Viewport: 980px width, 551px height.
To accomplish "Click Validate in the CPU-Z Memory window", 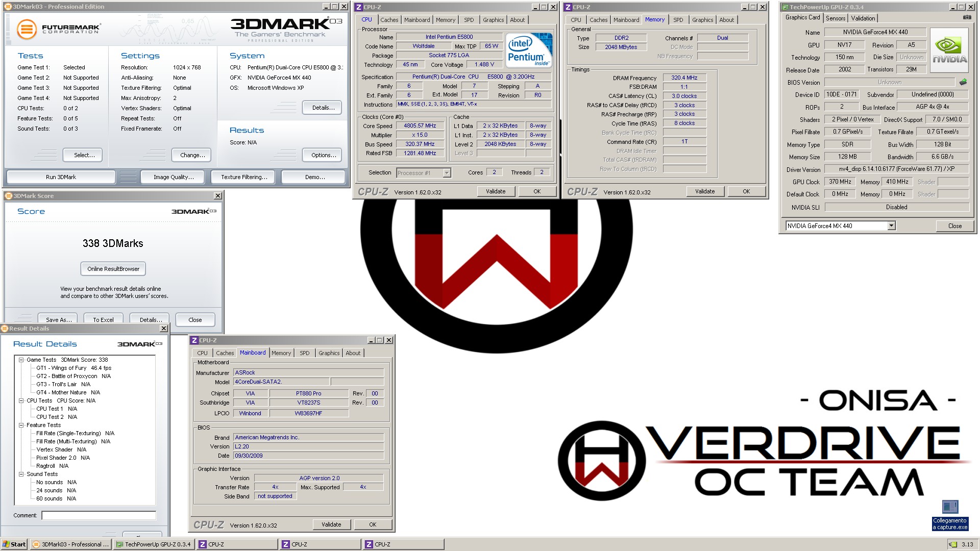I will point(705,191).
